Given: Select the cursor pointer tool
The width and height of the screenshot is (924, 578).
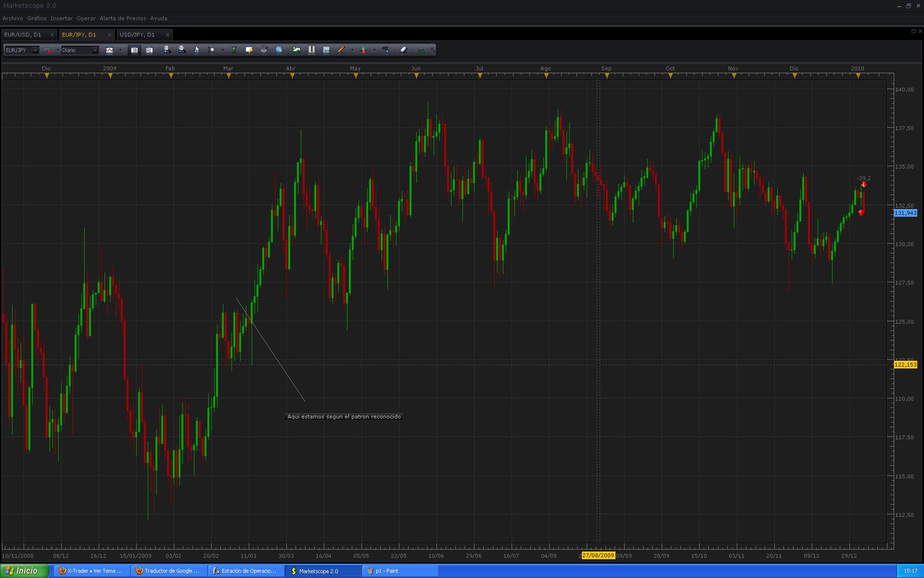Looking at the screenshot, I should (x=197, y=50).
